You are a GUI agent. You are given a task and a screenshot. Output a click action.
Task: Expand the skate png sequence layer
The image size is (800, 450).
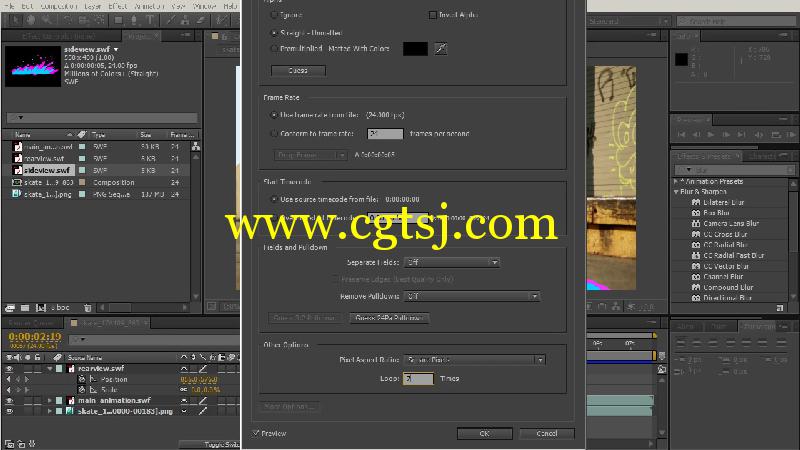[49, 411]
